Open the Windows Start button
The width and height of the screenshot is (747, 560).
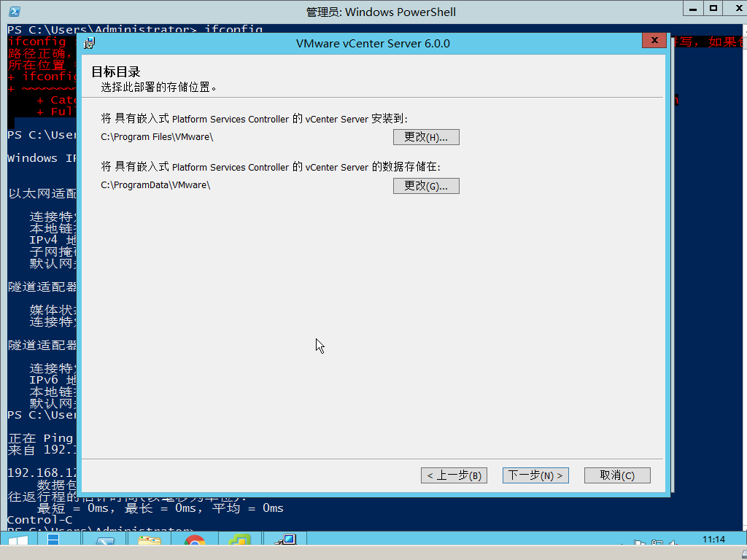pyautogui.click(x=18, y=540)
